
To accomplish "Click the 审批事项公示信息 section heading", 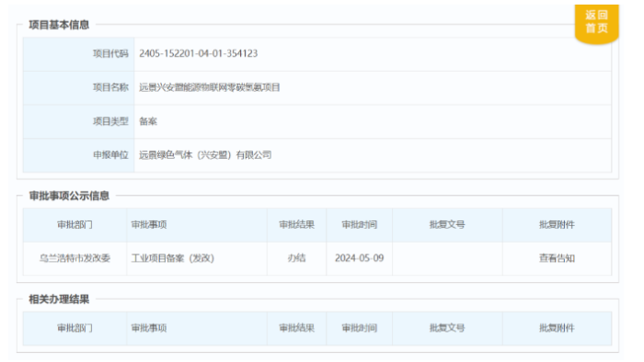I will click(x=69, y=196).
